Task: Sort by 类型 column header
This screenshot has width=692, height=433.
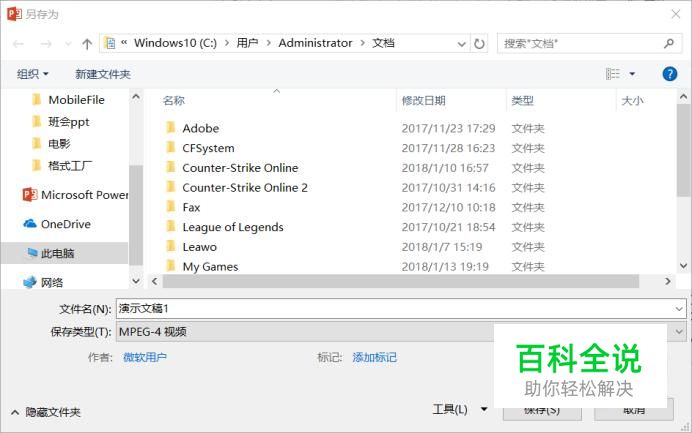Action: click(x=523, y=101)
